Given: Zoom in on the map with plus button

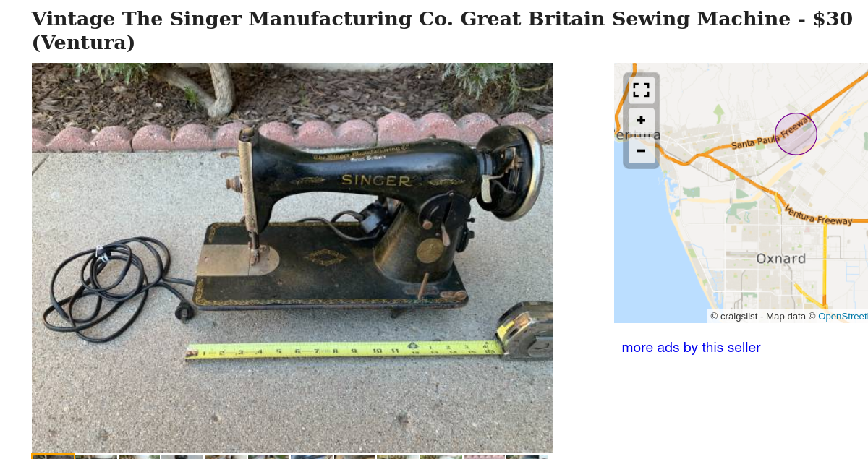Looking at the screenshot, I should point(641,121).
